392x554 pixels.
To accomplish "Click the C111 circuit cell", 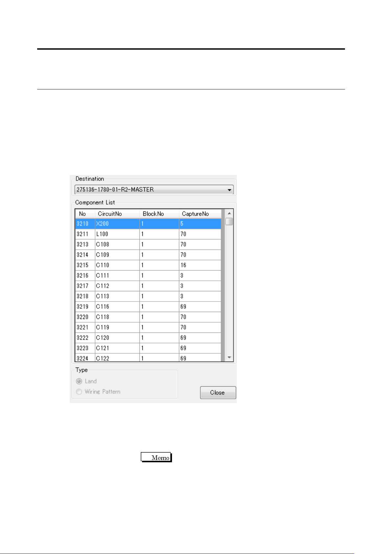I will (117, 276).
